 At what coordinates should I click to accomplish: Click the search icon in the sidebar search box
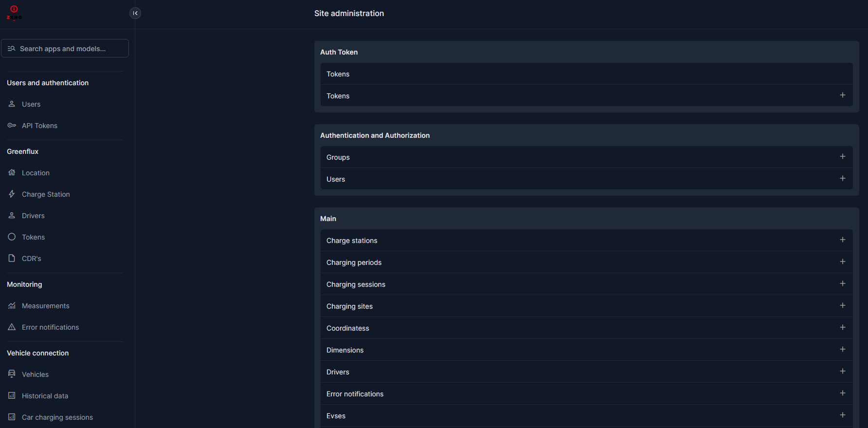[x=12, y=49]
